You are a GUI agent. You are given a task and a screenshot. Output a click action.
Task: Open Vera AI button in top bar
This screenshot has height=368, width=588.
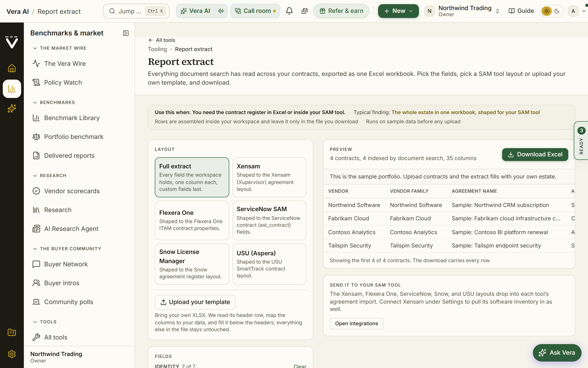coord(195,11)
